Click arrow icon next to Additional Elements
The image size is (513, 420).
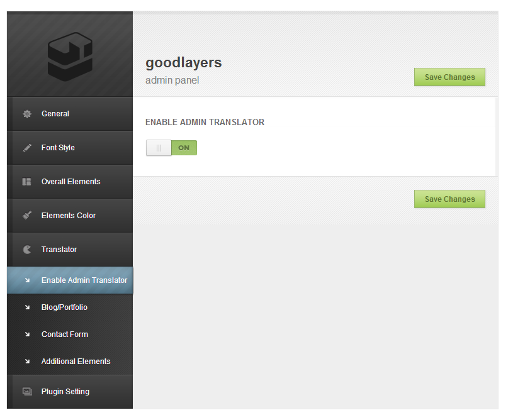pyautogui.click(x=28, y=362)
